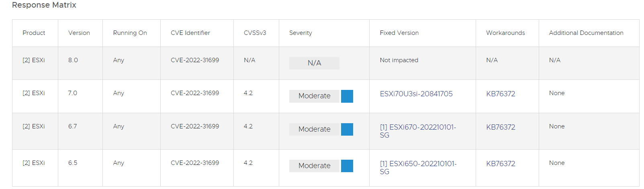Open the ESXi70U3si-20841705 fixed version link
Image resolution: width=644 pixels, height=189 pixels.
(416, 94)
